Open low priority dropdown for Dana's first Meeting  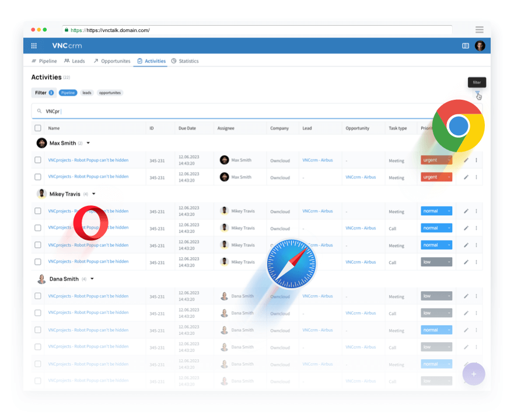click(436, 296)
